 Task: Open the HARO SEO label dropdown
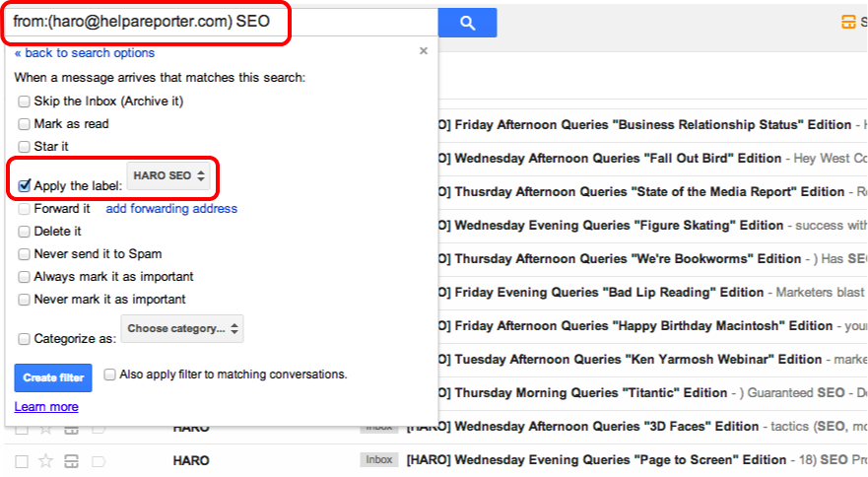[x=169, y=176]
